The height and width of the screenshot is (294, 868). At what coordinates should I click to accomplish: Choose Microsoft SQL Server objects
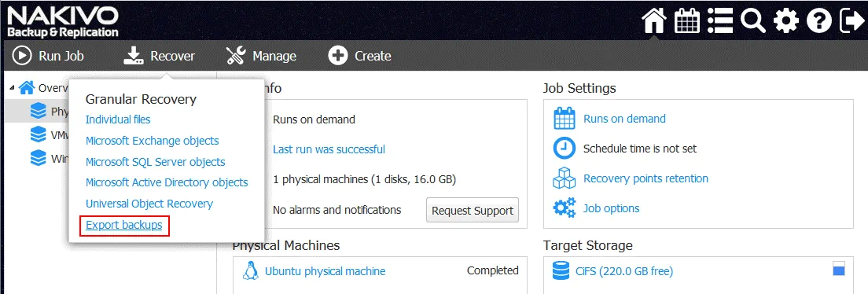point(156,162)
